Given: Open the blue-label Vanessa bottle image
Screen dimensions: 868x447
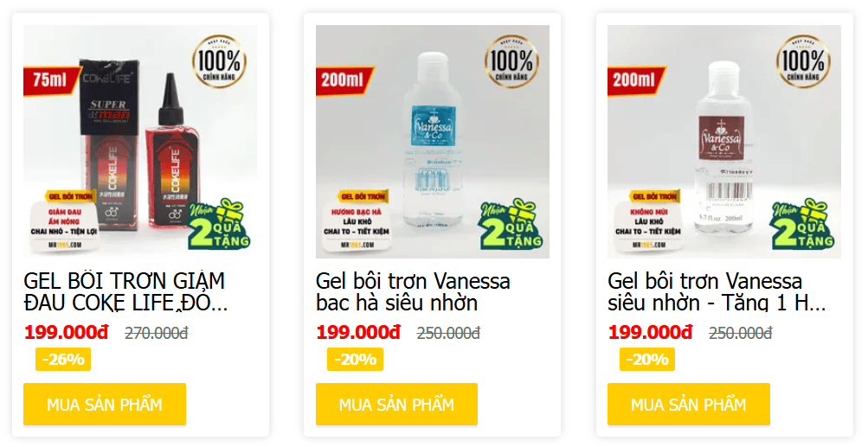Looking at the screenshot, I should [x=433, y=142].
